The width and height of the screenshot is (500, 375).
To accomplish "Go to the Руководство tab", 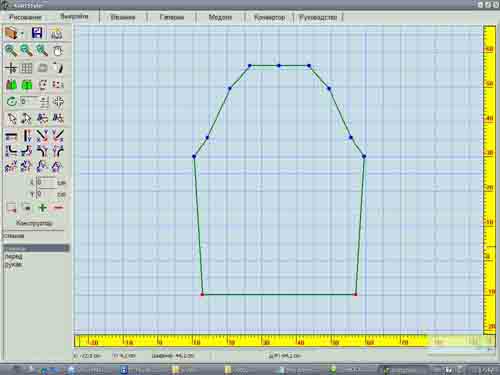I will [318, 17].
